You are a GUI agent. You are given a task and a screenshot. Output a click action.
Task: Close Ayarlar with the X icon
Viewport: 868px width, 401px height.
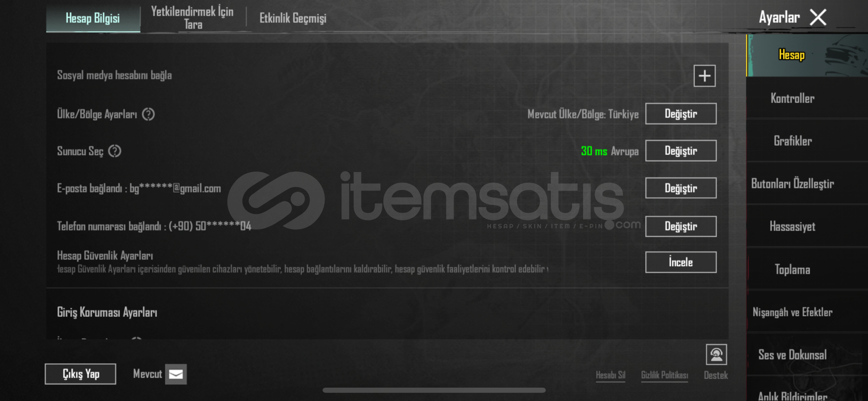pyautogui.click(x=818, y=17)
